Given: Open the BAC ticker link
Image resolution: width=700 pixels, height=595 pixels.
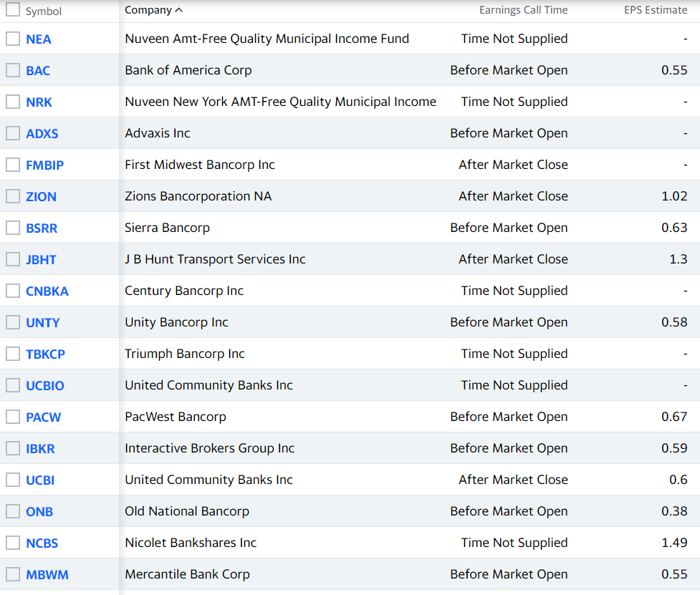Looking at the screenshot, I should (x=38, y=70).
